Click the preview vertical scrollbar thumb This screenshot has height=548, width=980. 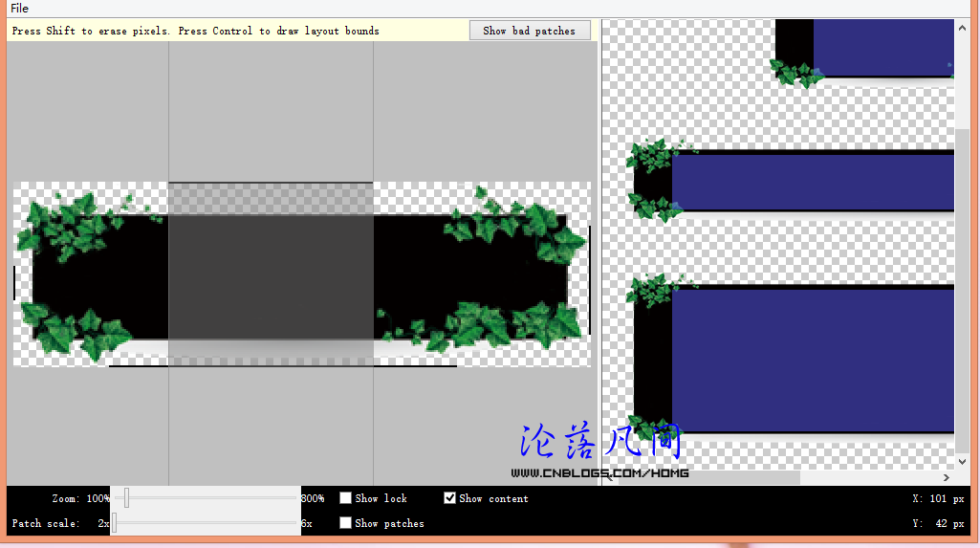point(962,291)
